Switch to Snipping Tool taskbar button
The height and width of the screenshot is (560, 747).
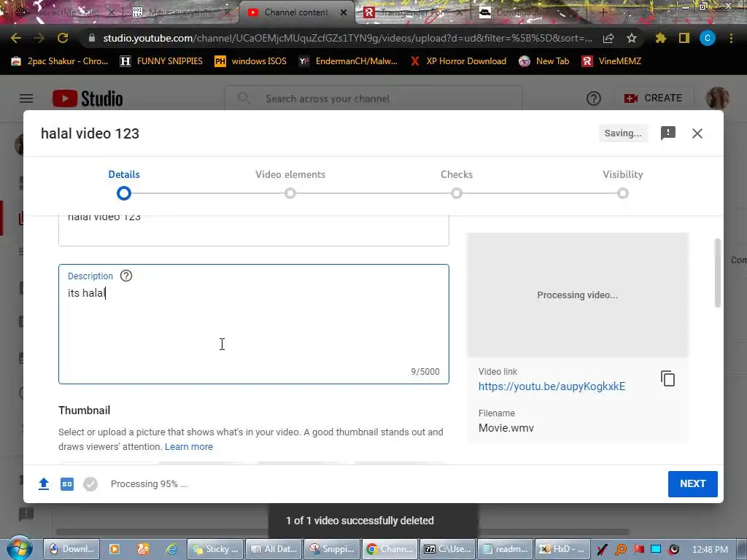(332, 549)
